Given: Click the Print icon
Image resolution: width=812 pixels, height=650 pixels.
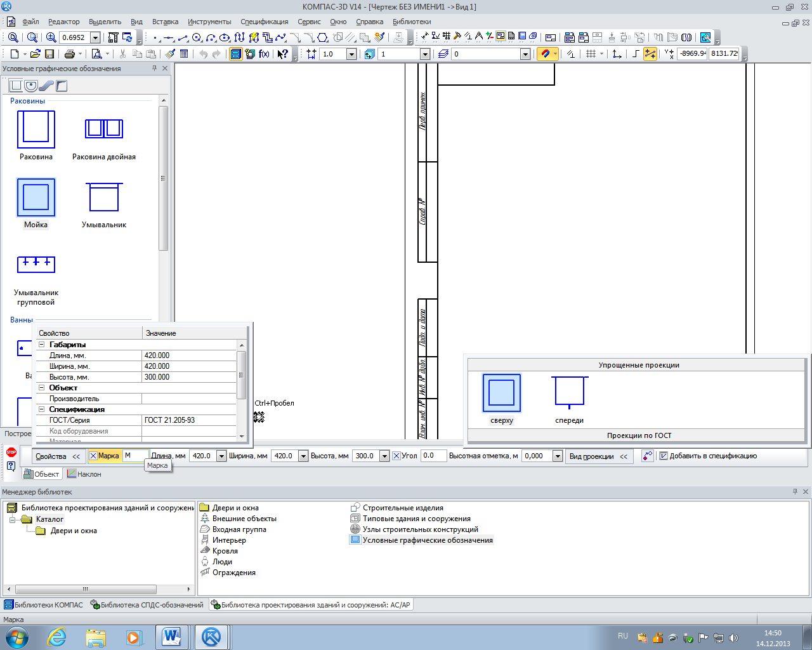Looking at the screenshot, I should 70,54.
